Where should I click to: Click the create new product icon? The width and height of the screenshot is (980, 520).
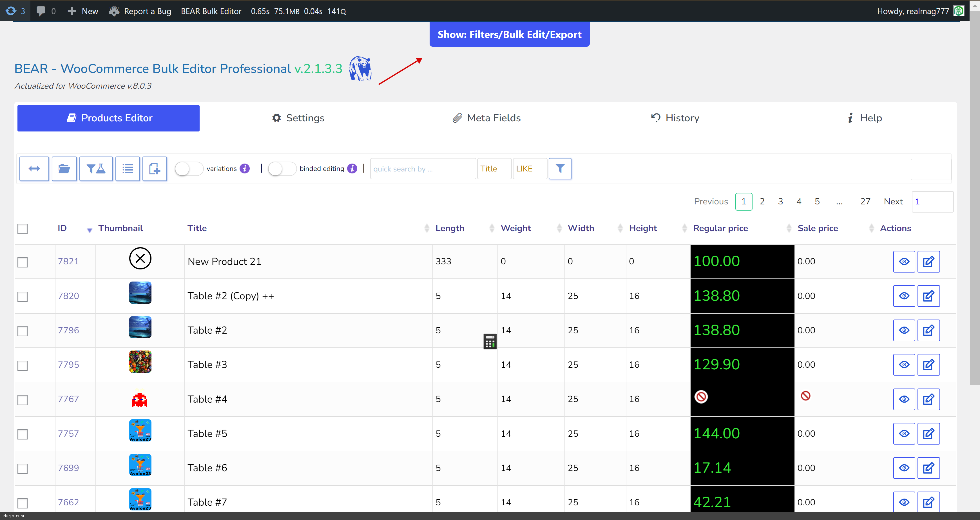tap(155, 169)
